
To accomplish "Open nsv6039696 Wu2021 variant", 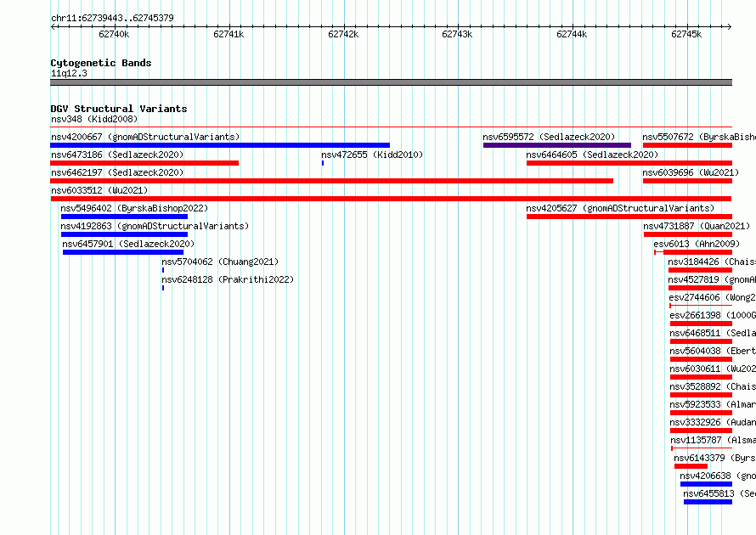I will tap(691, 172).
